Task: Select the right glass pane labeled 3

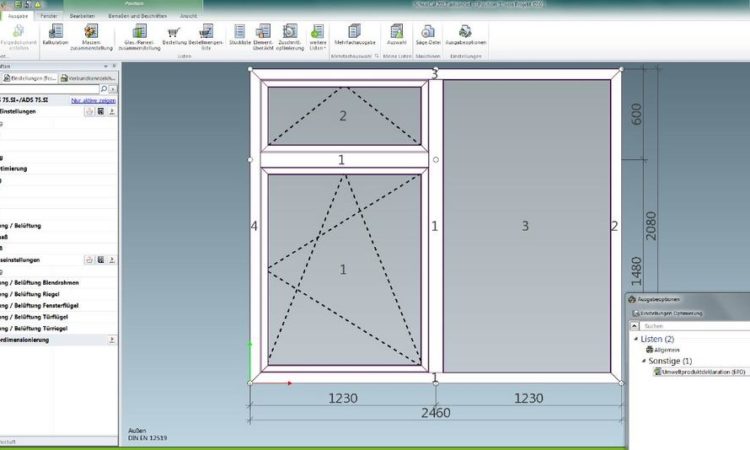Action: [525, 226]
